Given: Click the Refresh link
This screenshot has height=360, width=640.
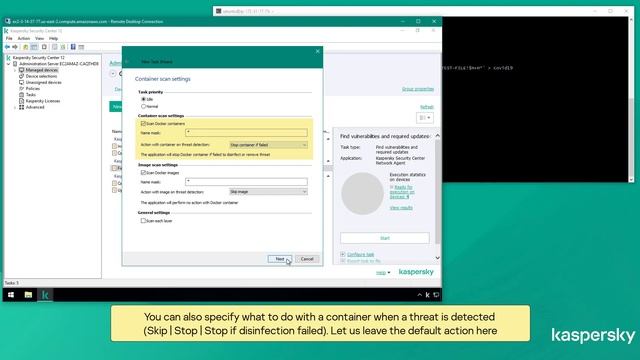Looking at the screenshot, I should click(427, 107).
